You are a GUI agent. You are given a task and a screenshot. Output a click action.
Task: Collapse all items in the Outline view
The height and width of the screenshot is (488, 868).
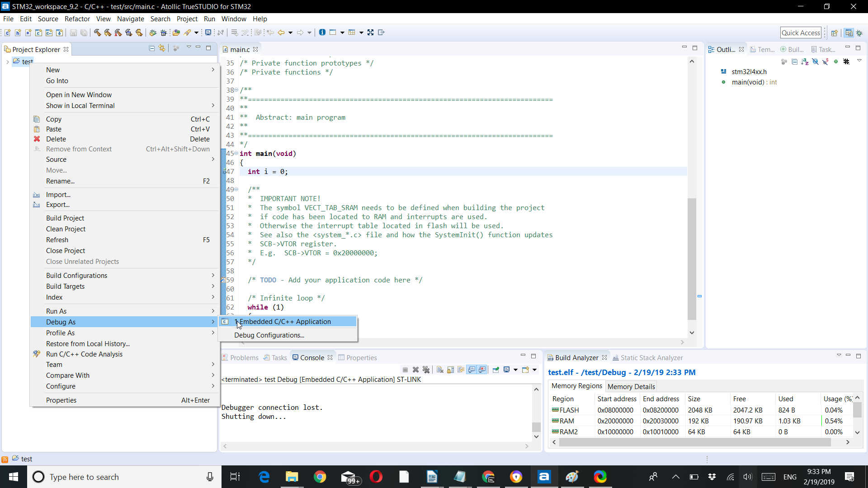[794, 61]
